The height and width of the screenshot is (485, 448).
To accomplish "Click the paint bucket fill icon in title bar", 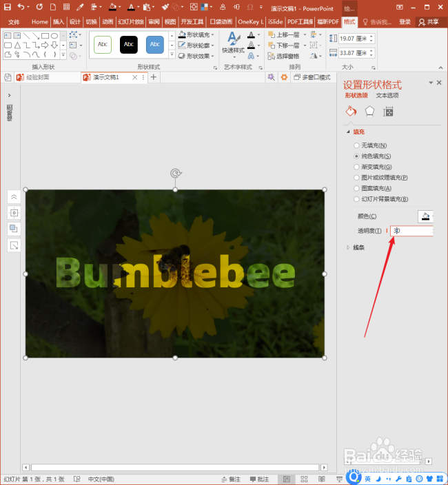I will click(x=112, y=7).
